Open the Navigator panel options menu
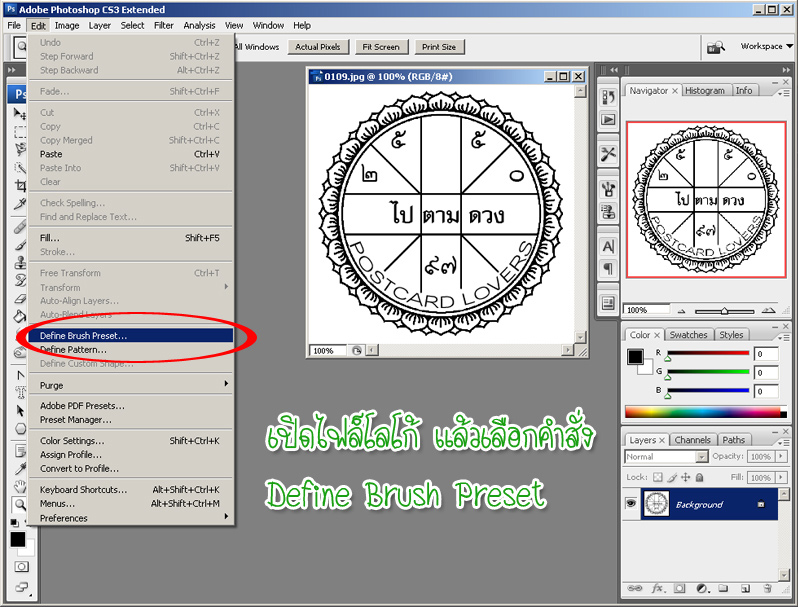 point(783,93)
